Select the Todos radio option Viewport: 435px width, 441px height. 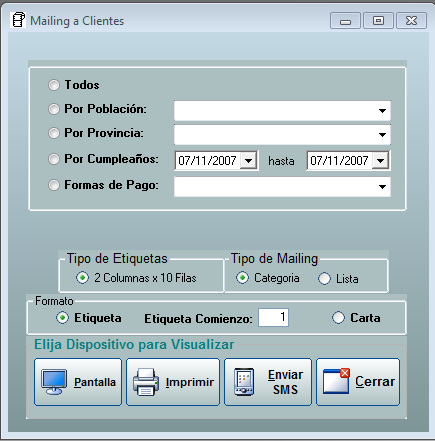tap(54, 85)
